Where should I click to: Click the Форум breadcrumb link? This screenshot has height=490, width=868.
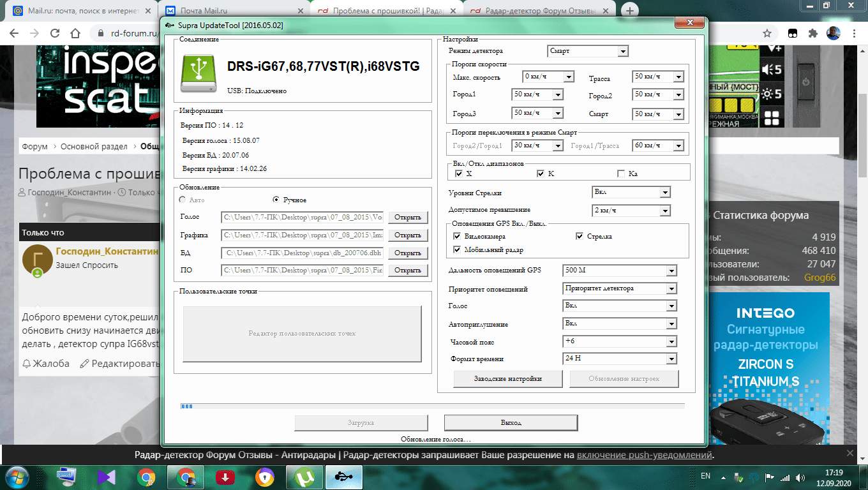click(34, 146)
